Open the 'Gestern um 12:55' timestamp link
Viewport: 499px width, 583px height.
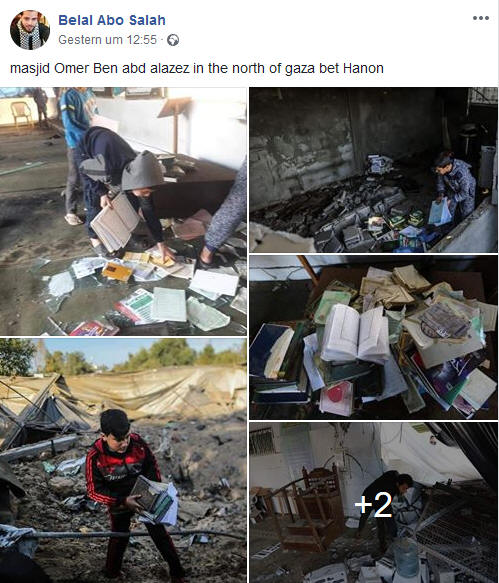pos(107,40)
